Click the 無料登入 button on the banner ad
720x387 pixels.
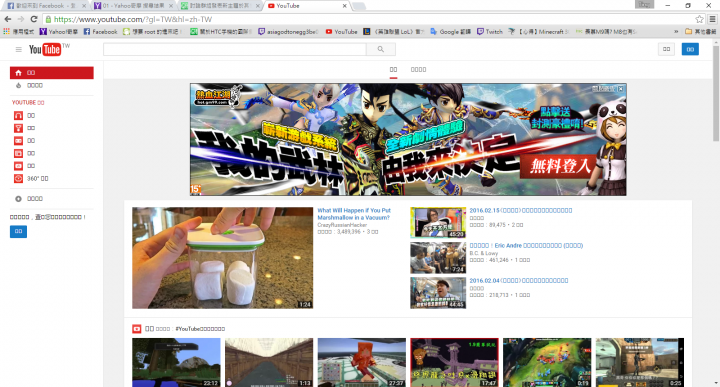coord(560,166)
